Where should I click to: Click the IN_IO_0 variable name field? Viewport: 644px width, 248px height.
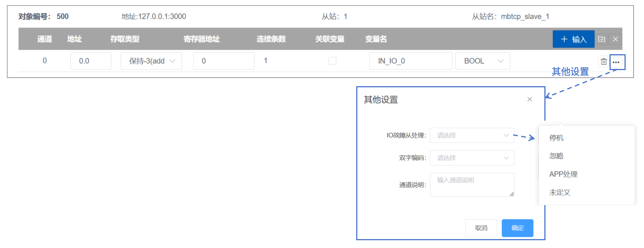411,61
